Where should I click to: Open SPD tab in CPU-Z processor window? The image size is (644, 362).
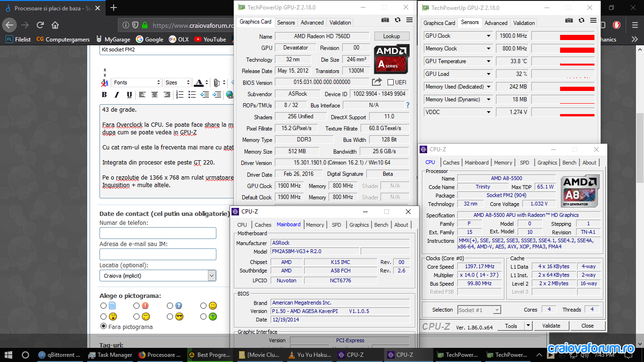pos(524,163)
